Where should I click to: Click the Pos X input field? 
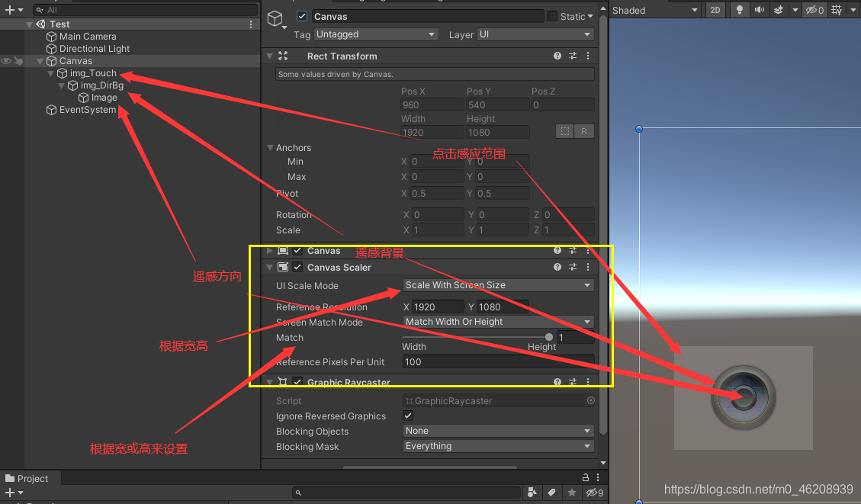[x=432, y=104]
